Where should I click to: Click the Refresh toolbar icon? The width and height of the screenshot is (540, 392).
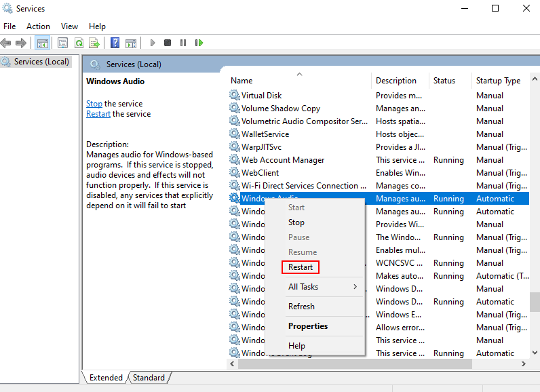pyautogui.click(x=79, y=43)
